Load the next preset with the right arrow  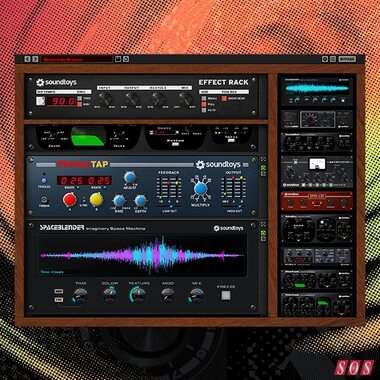pyautogui.click(x=35, y=59)
